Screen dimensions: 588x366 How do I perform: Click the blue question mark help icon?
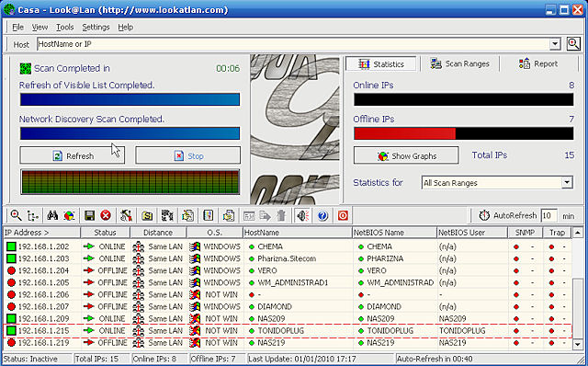click(322, 215)
